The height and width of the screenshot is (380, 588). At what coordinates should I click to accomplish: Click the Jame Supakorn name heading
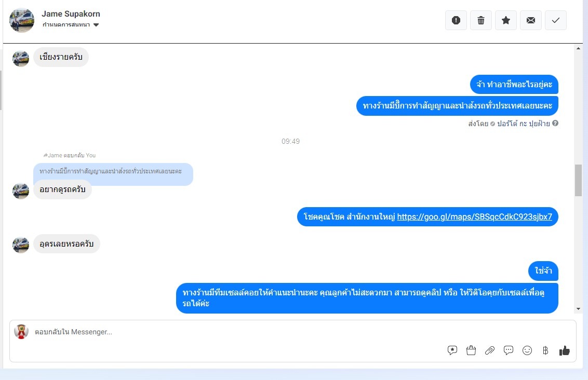[71, 14]
